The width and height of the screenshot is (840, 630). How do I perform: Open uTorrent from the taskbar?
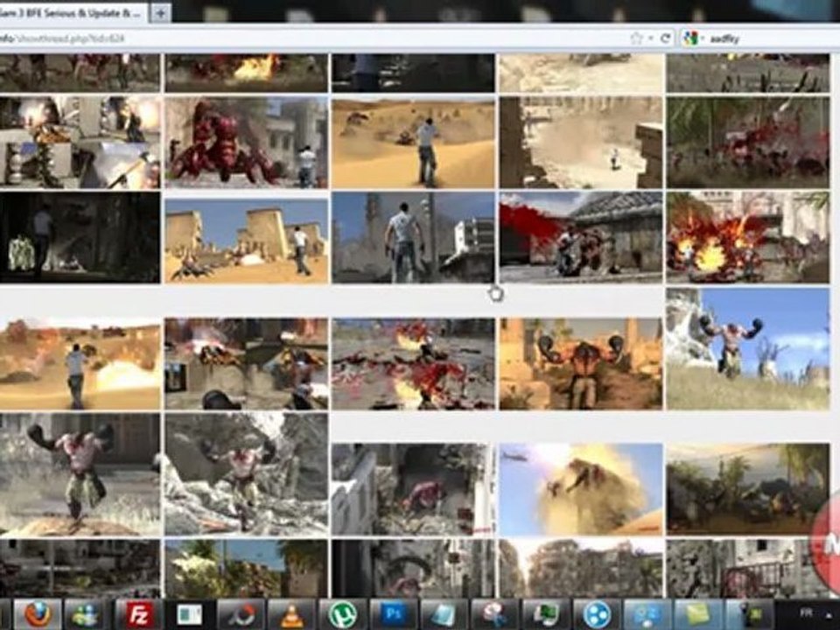[x=343, y=614]
